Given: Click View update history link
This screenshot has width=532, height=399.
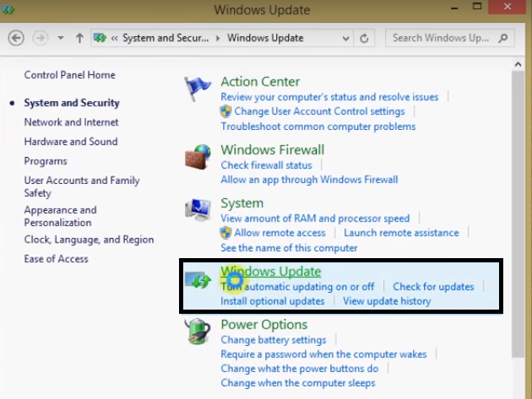Looking at the screenshot, I should [387, 301].
